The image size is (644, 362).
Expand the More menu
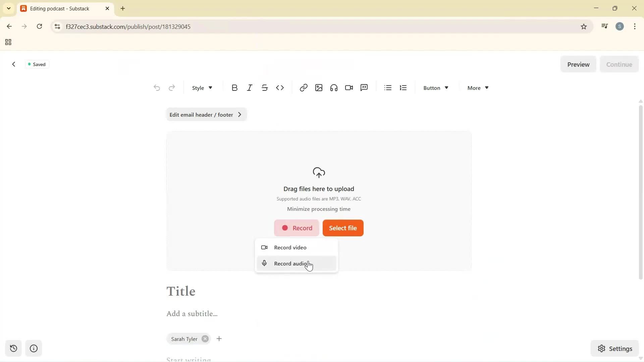click(x=477, y=87)
